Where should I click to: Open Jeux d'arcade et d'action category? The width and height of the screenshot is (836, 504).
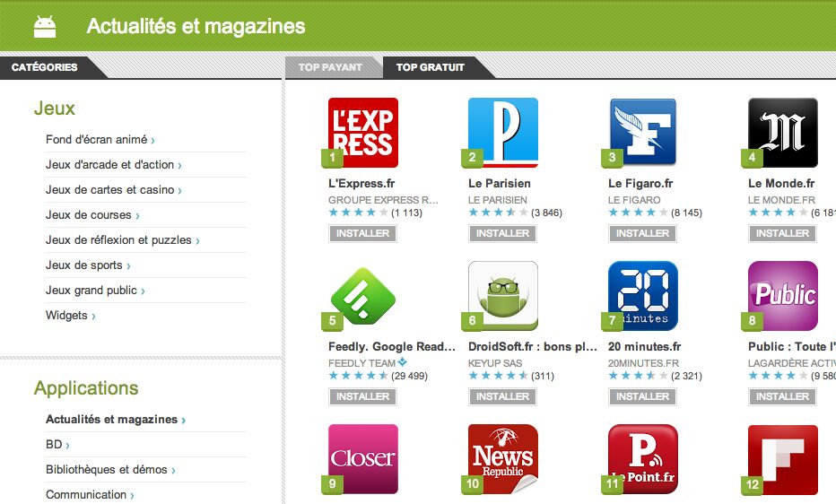[x=110, y=165]
